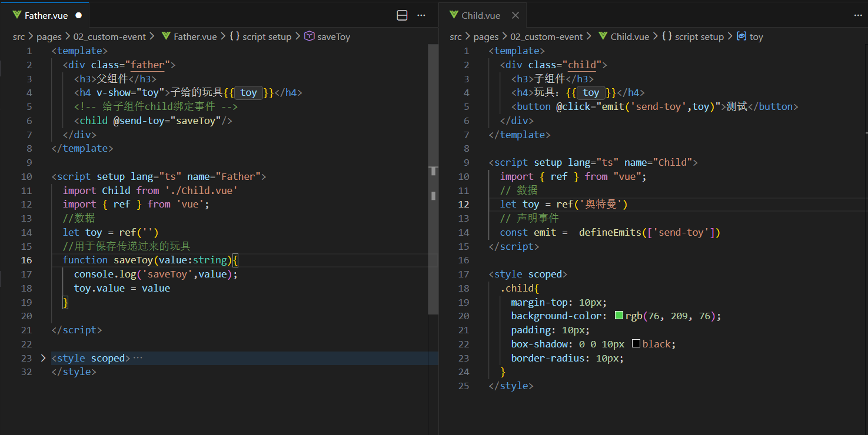
Task: Click the split editor layout icon
Action: (x=403, y=16)
